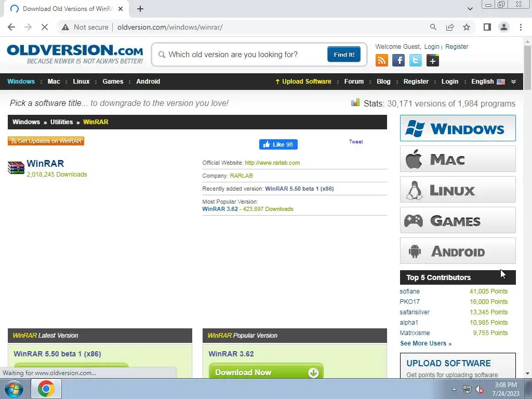
Task: Click the network tray icon
Action: pyautogui.click(x=467, y=390)
